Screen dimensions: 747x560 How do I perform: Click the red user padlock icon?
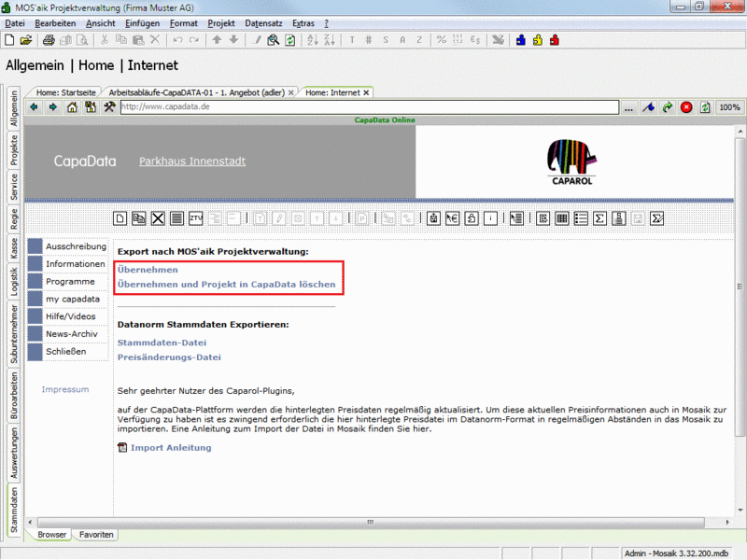(554, 40)
